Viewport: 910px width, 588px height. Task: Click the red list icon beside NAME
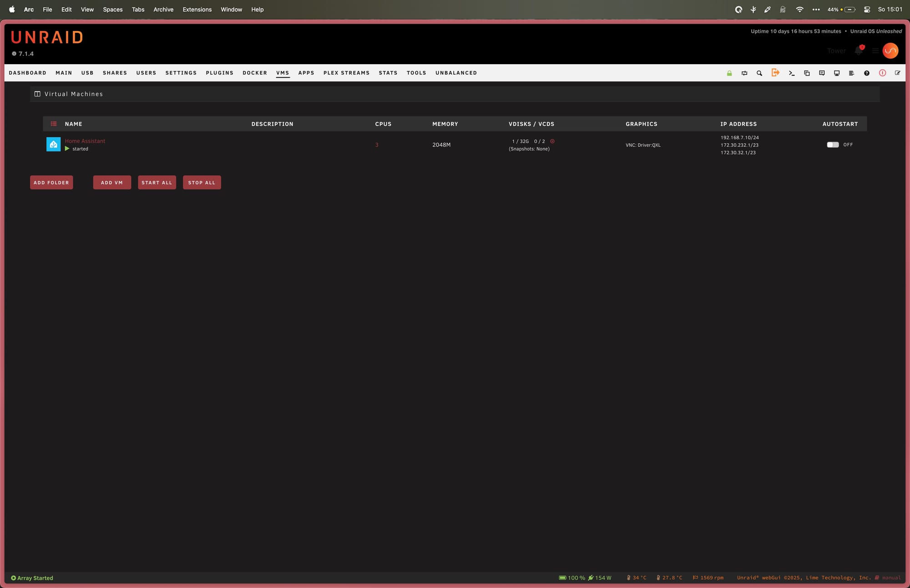(54, 124)
